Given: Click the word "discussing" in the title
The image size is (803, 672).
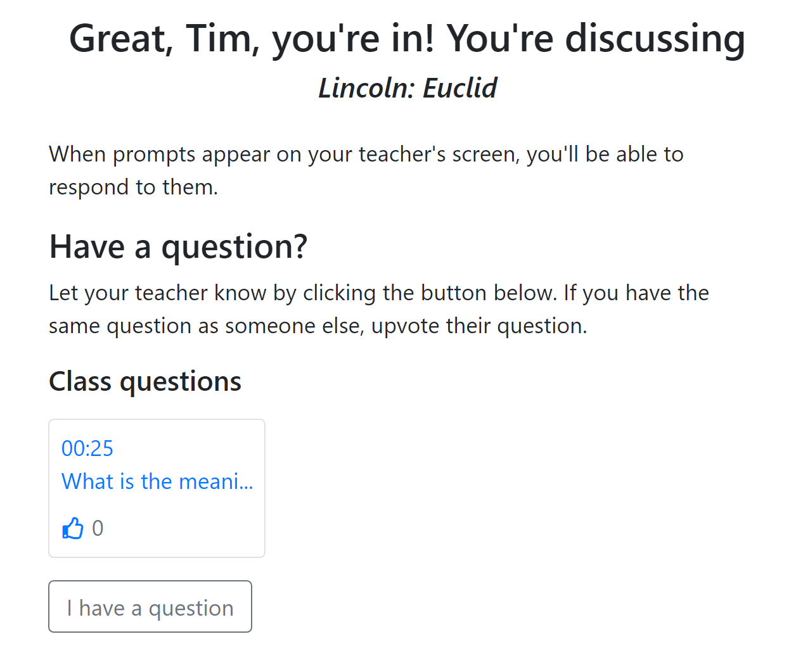Looking at the screenshot, I should 655,39.
